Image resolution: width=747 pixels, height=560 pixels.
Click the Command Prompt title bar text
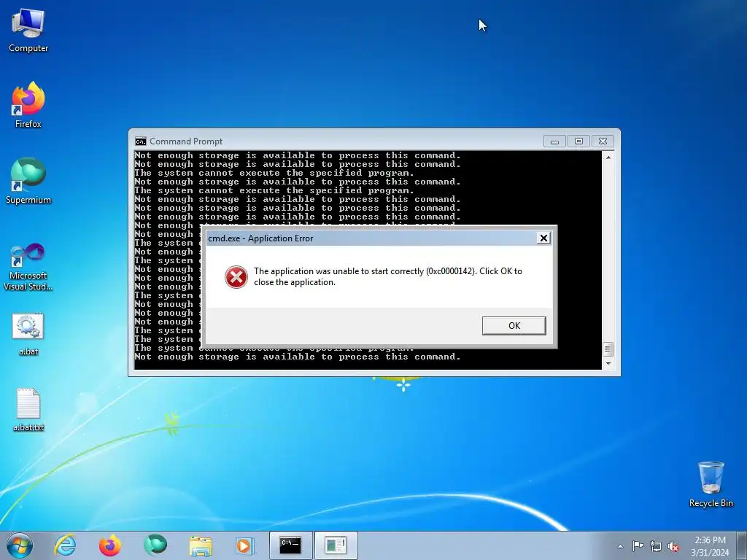pos(186,141)
